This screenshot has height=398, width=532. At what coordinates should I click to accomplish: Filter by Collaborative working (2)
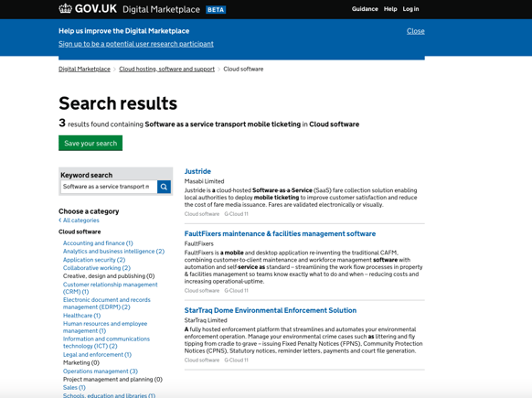click(x=97, y=268)
